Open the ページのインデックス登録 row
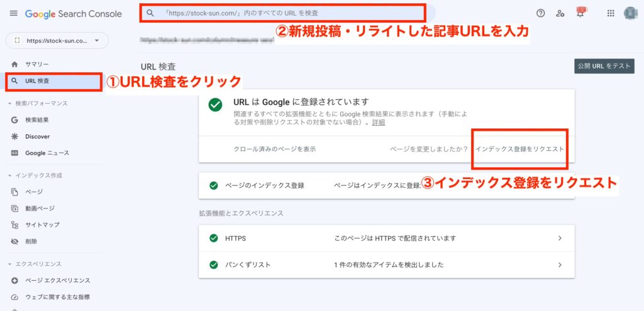The height and width of the screenshot is (311, 644). pyautogui.click(x=387, y=185)
